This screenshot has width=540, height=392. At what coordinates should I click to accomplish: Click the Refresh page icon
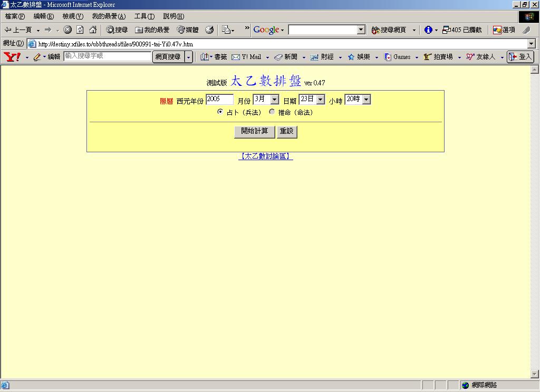click(x=80, y=30)
